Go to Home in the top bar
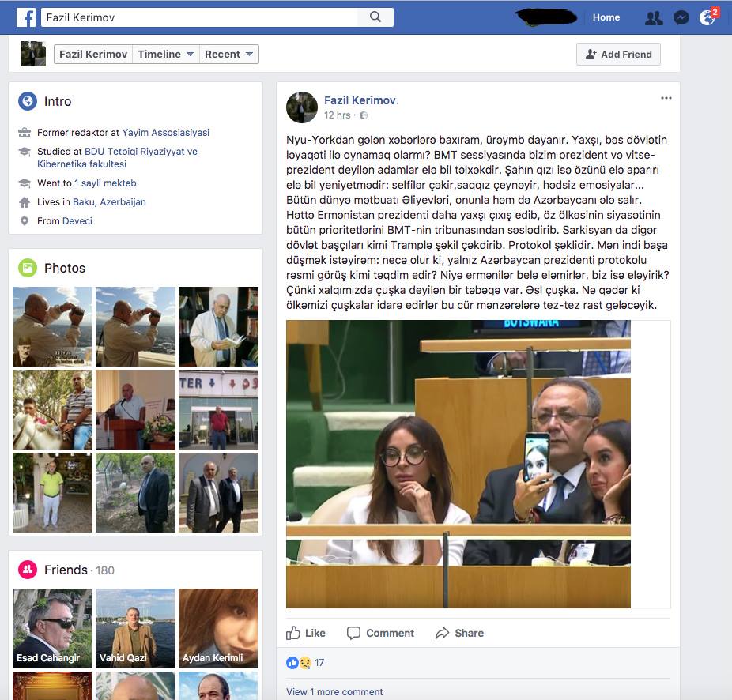The image size is (732, 700). coord(606,17)
